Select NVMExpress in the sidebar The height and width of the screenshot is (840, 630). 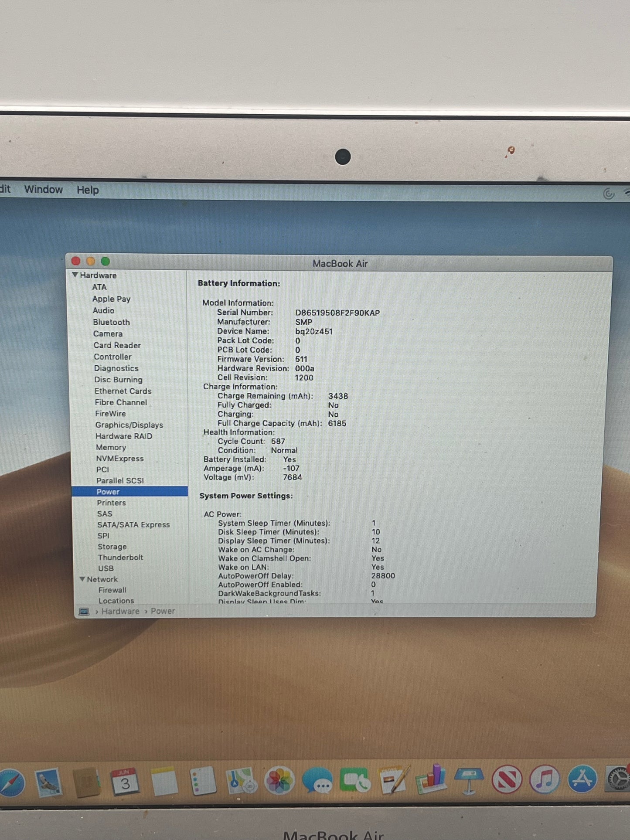[x=119, y=459]
